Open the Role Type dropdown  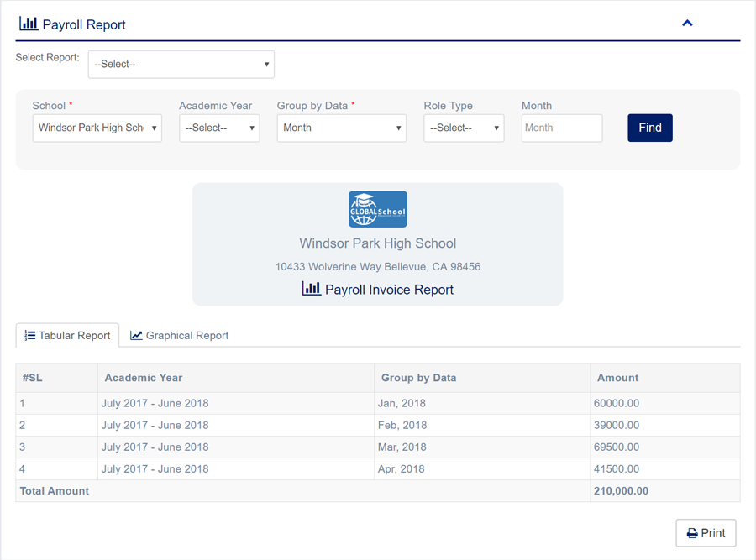(x=464, y=128)
